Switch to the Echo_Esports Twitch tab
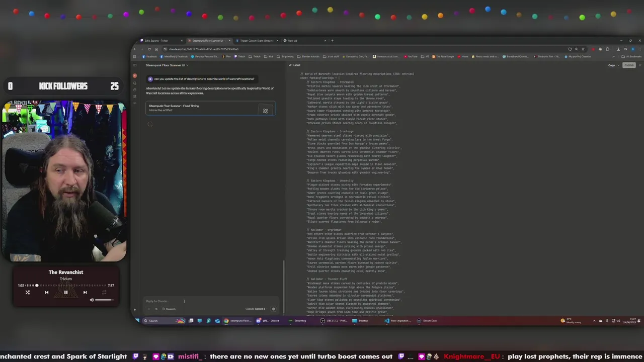This screenshot has height=362, width=644. pos(162,40)
